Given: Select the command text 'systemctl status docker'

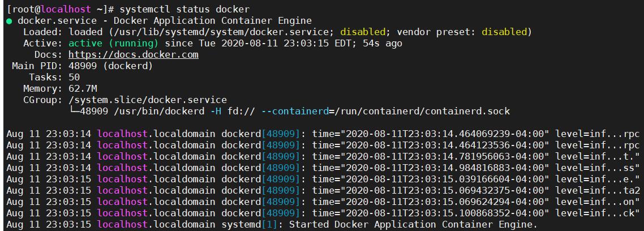Looking at the screenshot, I should (184, 8).
